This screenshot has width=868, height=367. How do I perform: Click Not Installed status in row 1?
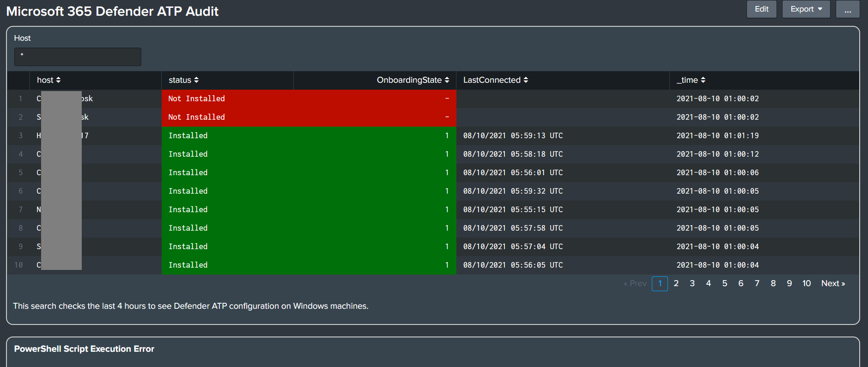pos(197,98)
